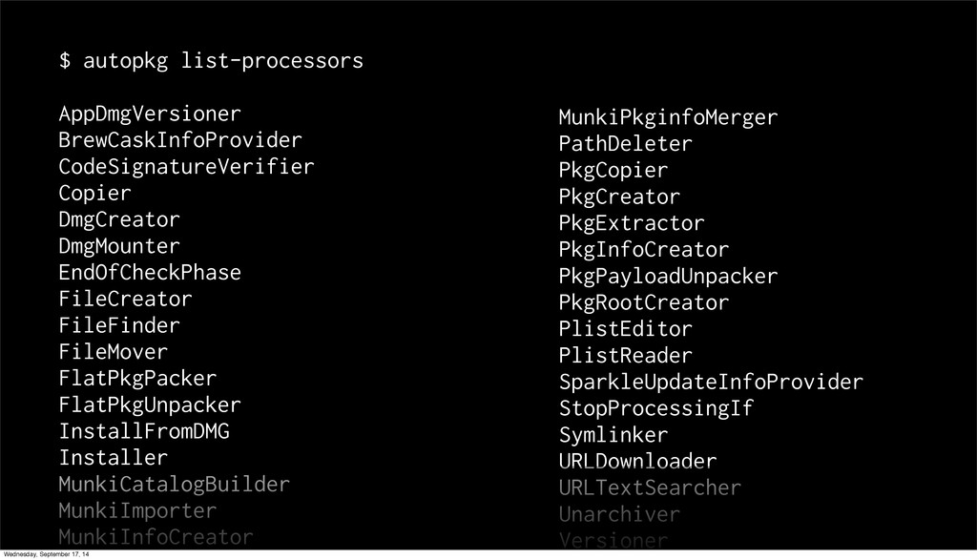The width and height of the screenshot is (977, 560).
Task: Click the PathDeleter processor name
Action: (x=625, y=144)
